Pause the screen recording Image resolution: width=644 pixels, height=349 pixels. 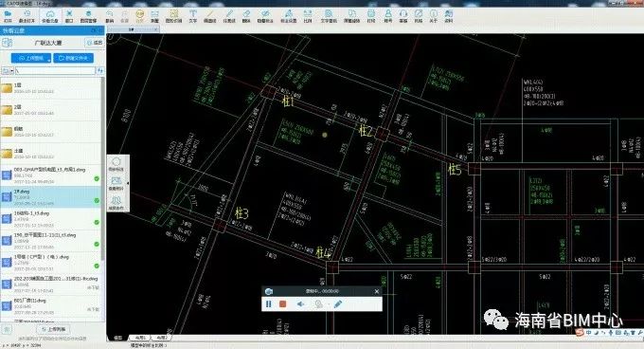tap(269, 304)
